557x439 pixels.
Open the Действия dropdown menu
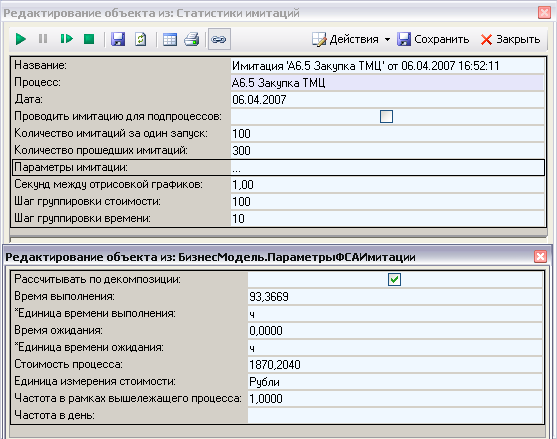pos(351,39)
